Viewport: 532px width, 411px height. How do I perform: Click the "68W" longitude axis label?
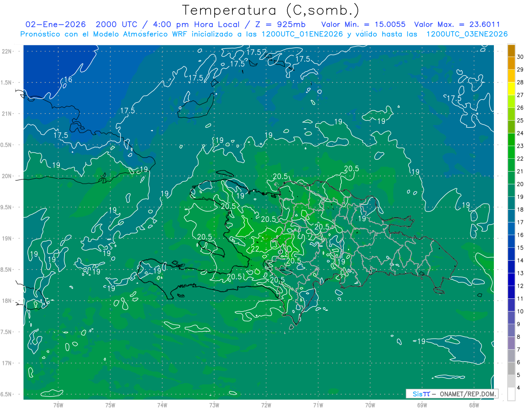(x=474, y=404)
